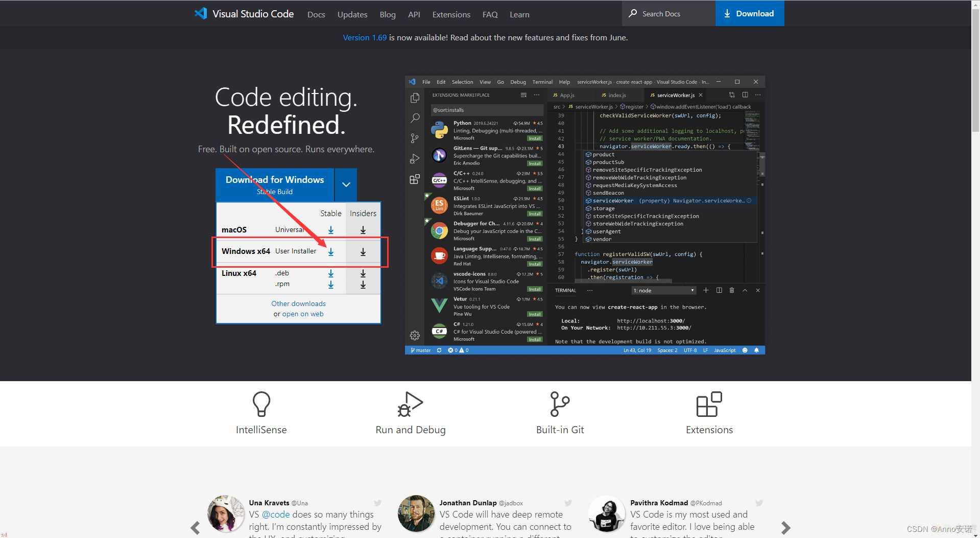
Task: Open the Extensions navigation item
Action: click(451, 14)
